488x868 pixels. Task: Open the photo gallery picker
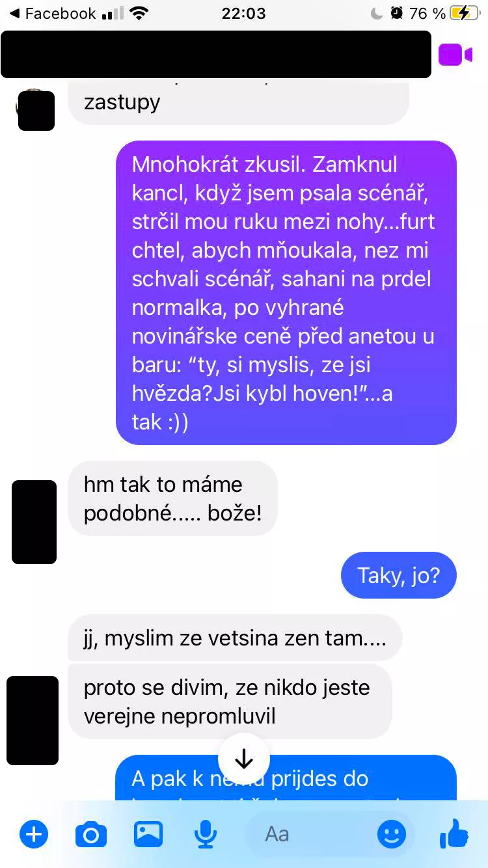pos(148,834)
